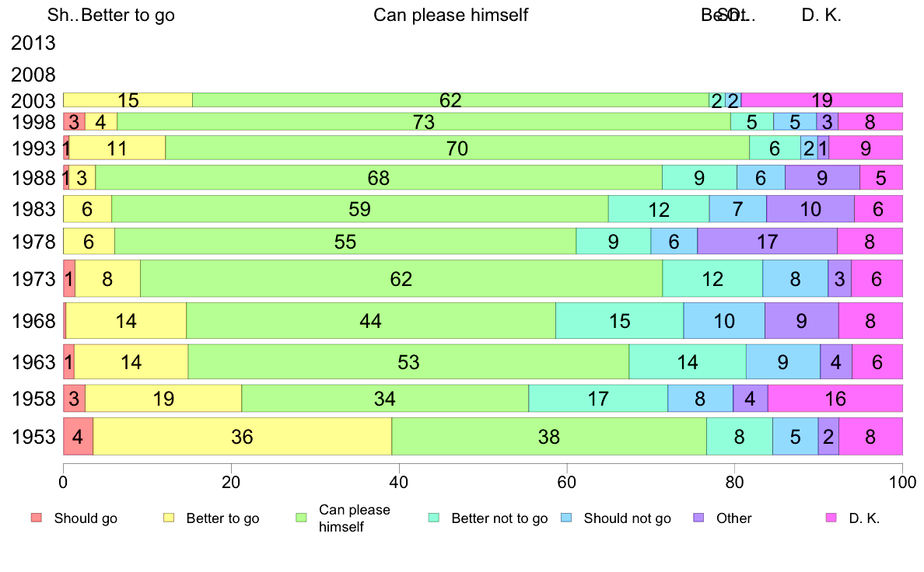The width and height of the screenshot is (924, 572).
Task: Click the 1983 Should not go segment 7
Action: pyautogui.click(x=737, y=209)
